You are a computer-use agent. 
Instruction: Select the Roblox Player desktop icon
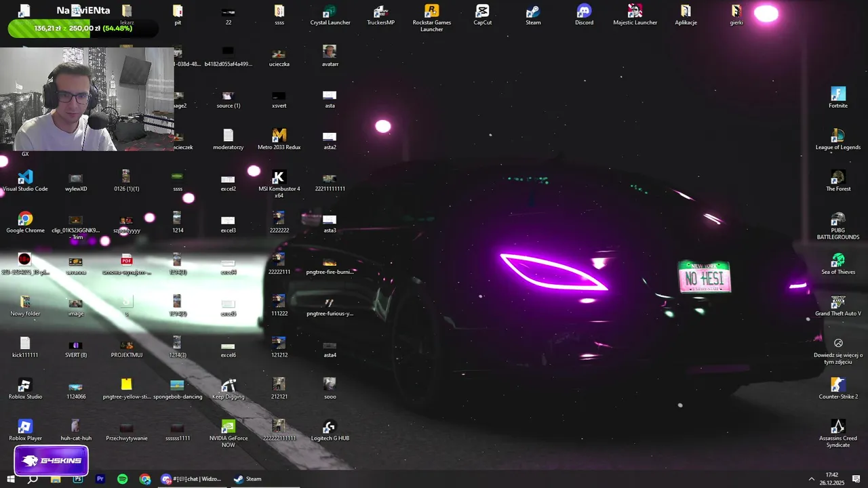pyautogui.click(x=25, y=430)
